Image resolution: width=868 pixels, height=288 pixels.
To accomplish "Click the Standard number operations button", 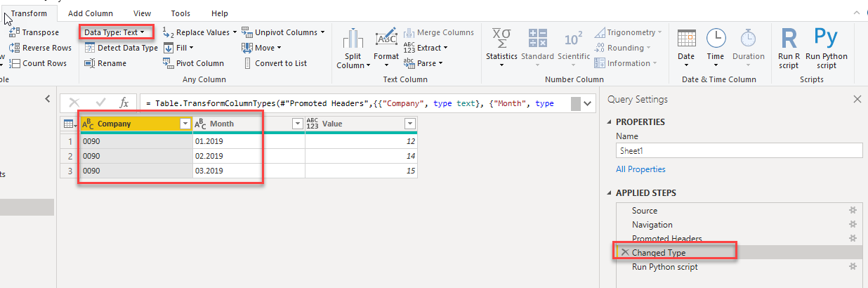I will 538,46.
